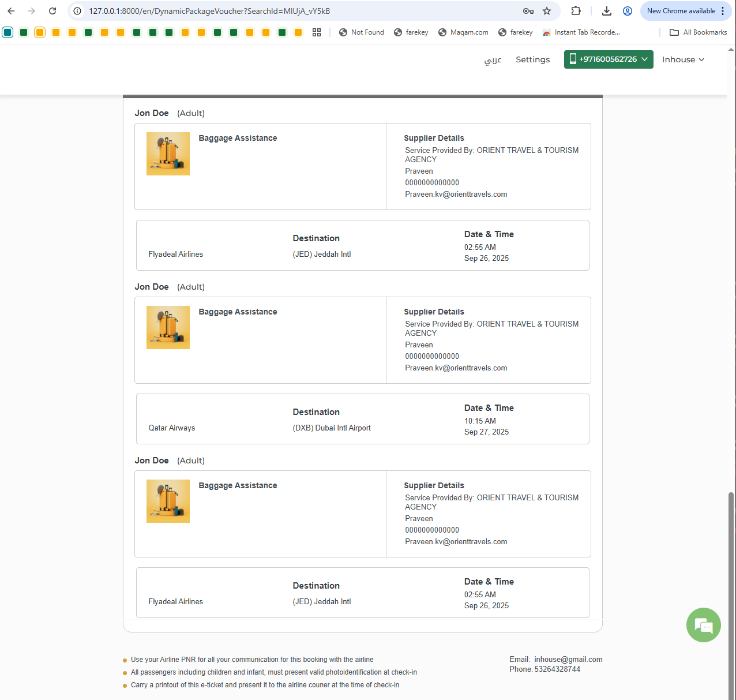Open the password manager key icon
This screenshot has height=700, width=736.
click(528, 11)
